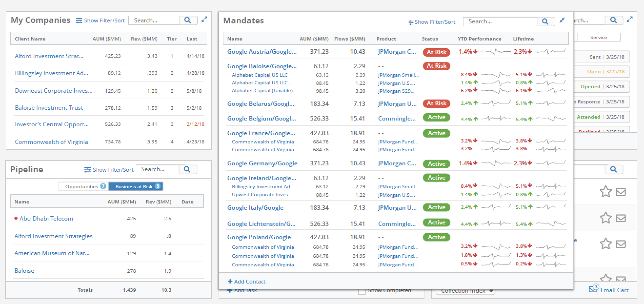Image resolution: width=644 pixels, height=304 pixels.
Task: Click Add Contact in Mandates
Action: coord(247,282)
